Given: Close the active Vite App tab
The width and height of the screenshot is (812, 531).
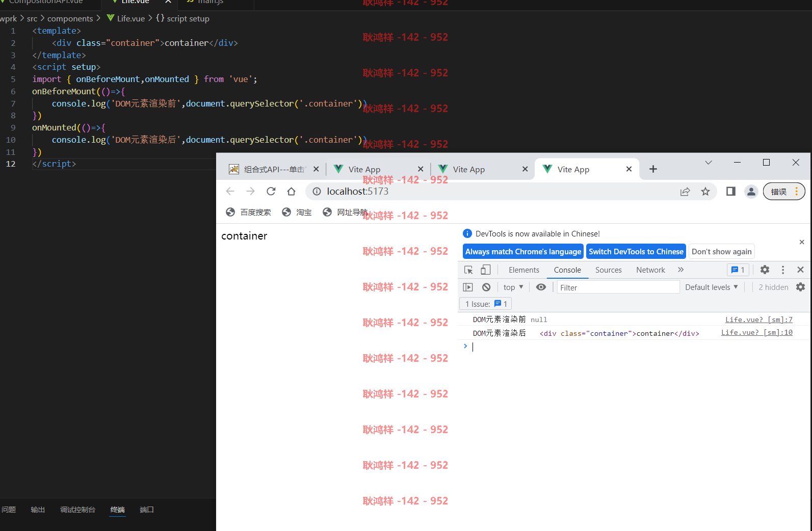Looking at the screenshot, I should (629, 169).
